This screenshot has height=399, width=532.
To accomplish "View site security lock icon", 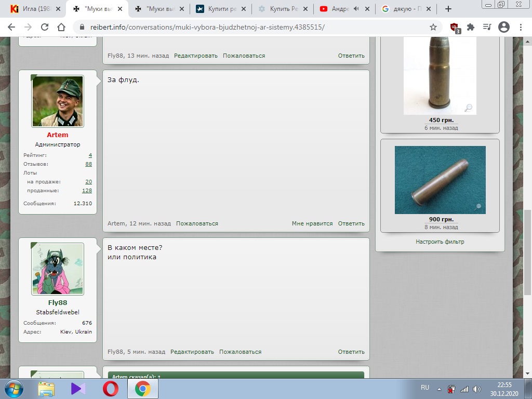I will click(x=82, y=27).
